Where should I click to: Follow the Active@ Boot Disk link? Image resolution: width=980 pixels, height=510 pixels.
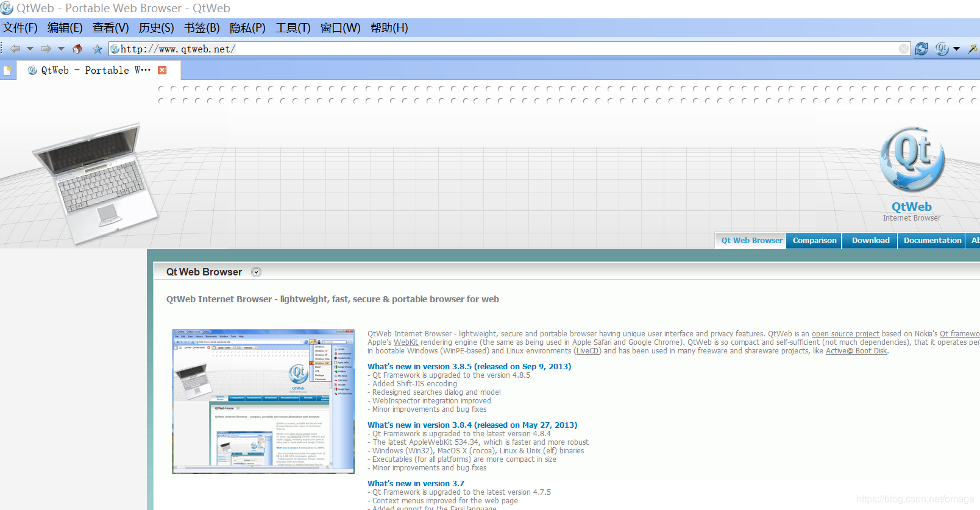coord(856,351)
